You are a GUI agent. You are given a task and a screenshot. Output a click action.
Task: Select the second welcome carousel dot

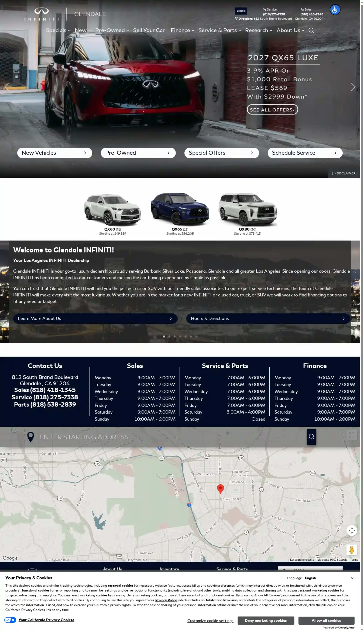click(x=169, y=336)
